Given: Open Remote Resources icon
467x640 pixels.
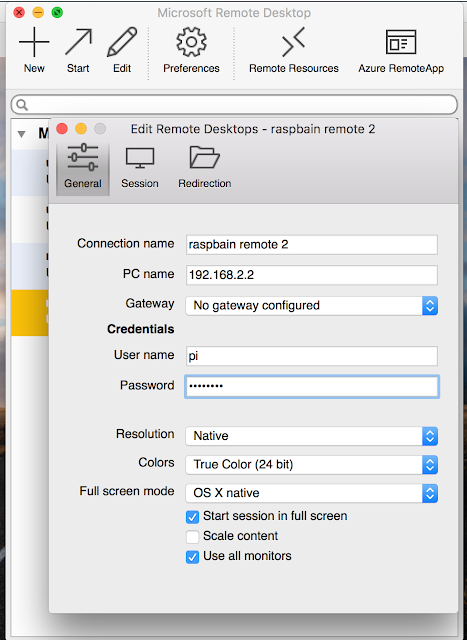Looking at the screenshot, I should (x=294, y=42).
